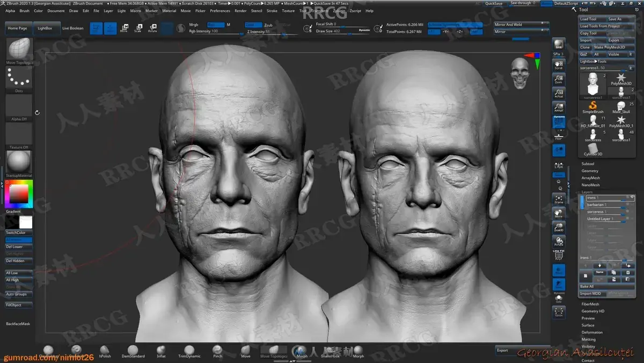The height and width of the screenshot is (363, 644).
Task: Open the Stencil menu
Action: 257,11
